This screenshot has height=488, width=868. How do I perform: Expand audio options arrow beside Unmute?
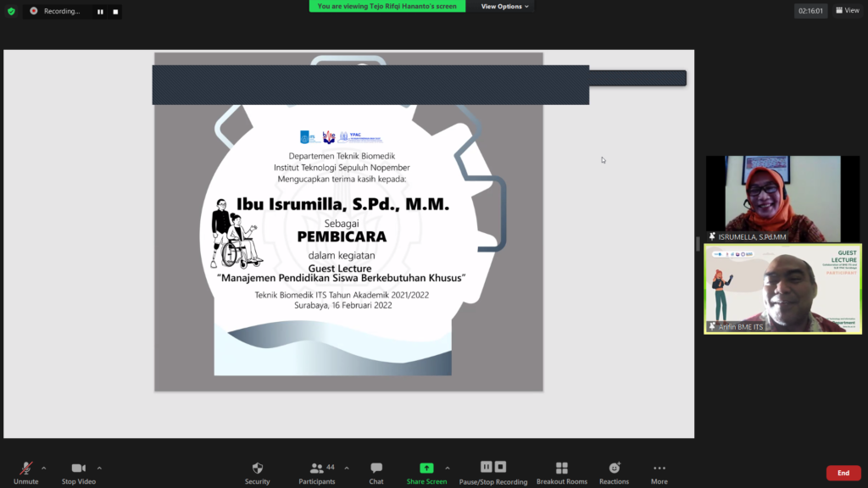point(44,468)
